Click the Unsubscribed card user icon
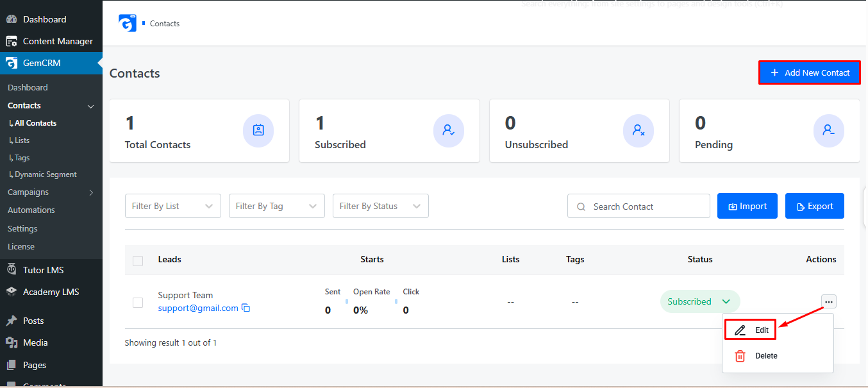Image resolution: width=868 pixels, height=388 pixels. point(638,130)
